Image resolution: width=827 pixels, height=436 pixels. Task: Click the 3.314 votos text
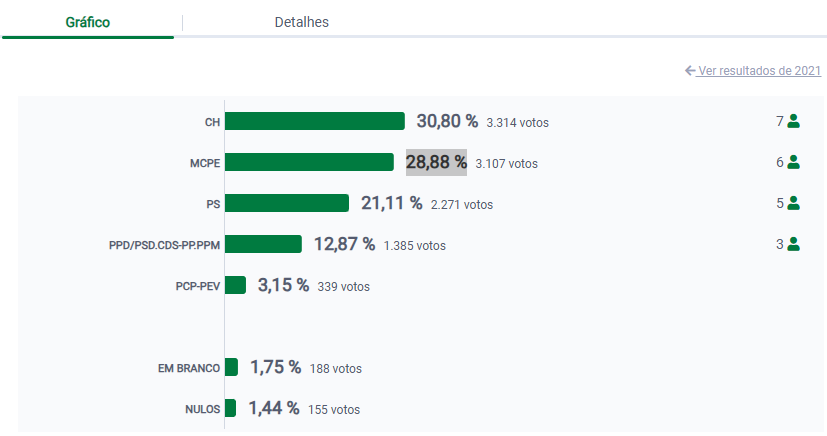pyautogui.click(x=517, y=123)
